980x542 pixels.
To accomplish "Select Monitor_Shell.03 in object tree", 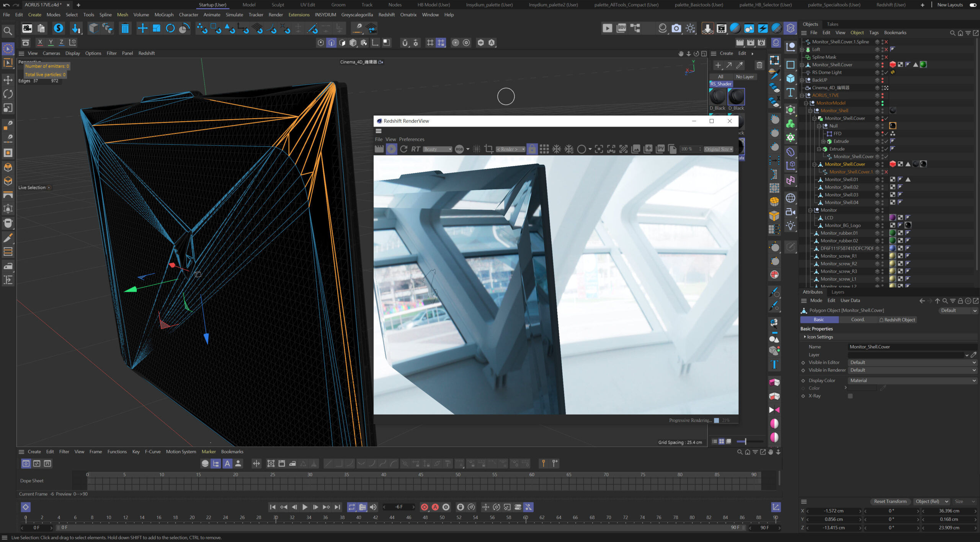I will pos(841,195).
